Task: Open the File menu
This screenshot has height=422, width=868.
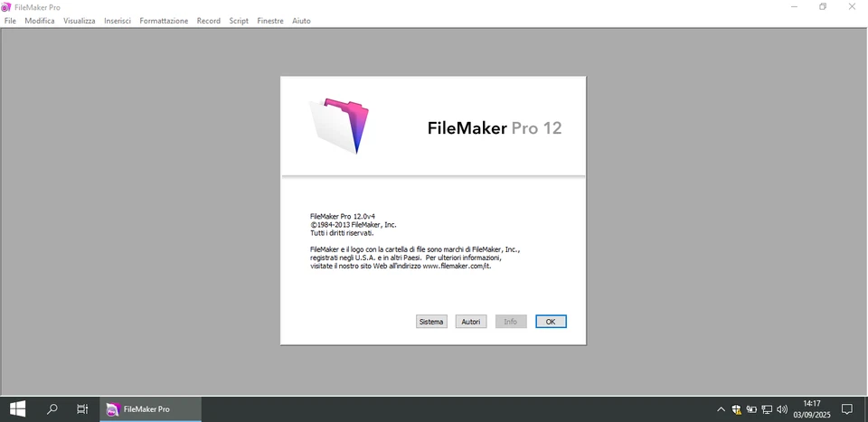Action: point(11,21)
